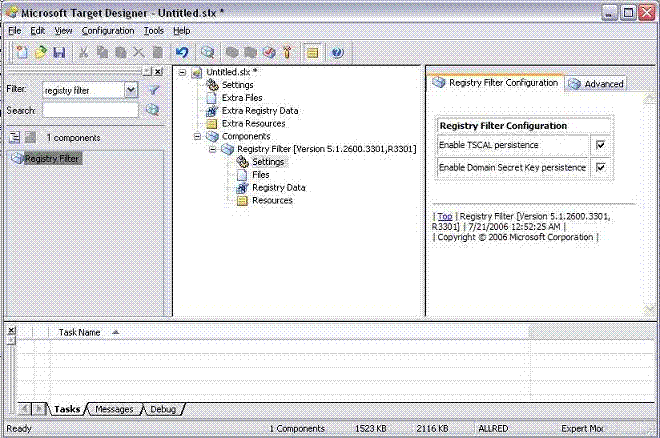This screenshot has height=438, width=660.
Task: Collapse the Untitled.slx root node
Action: (181, 72)
